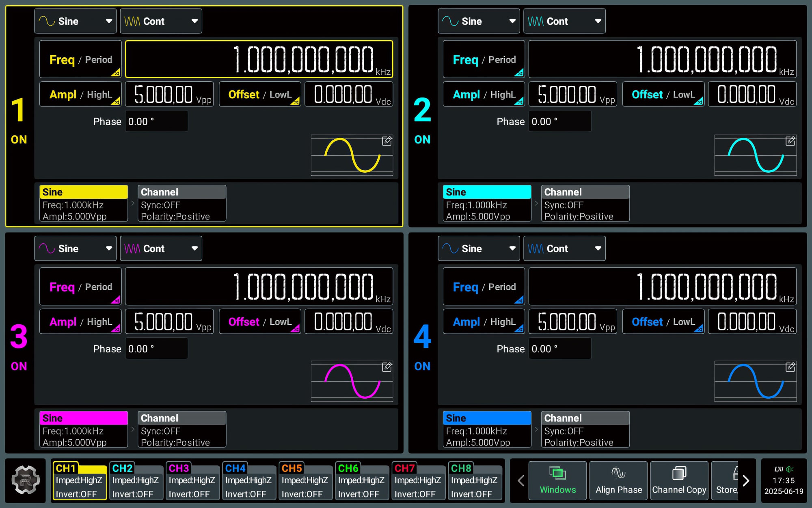Open channel 4 Cont mode dropdown
812x508 pixels.
click(564, 248)
